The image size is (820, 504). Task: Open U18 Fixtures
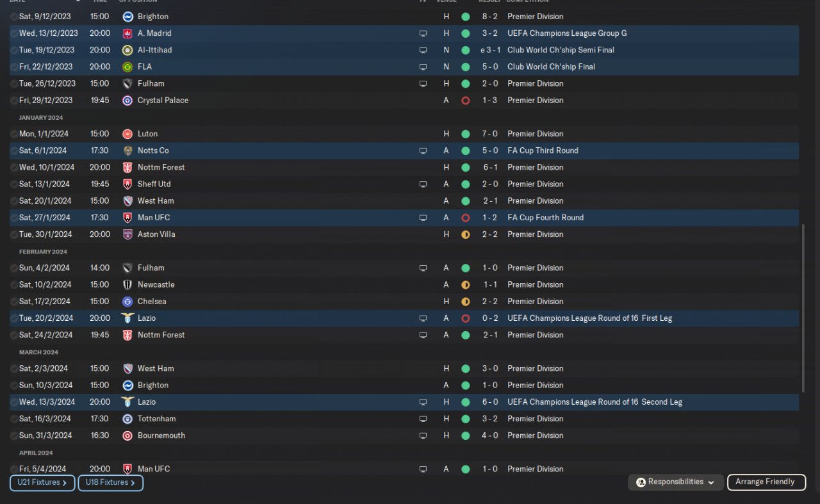point(110,483)
